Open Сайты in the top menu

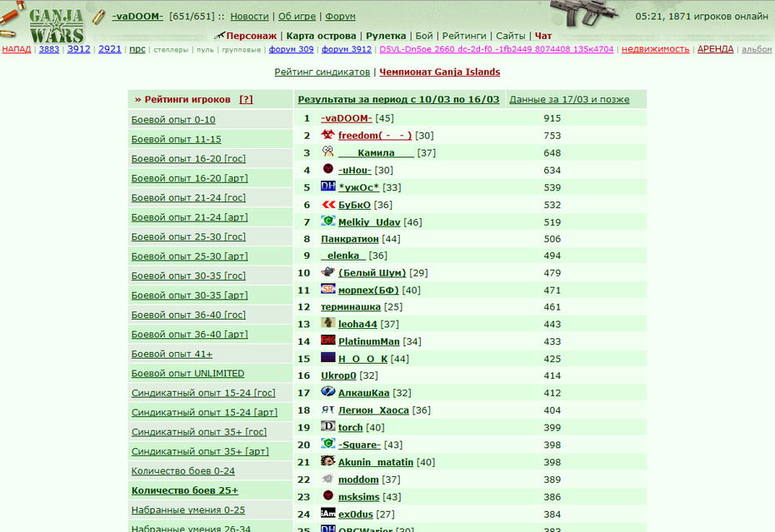(511, 36)
